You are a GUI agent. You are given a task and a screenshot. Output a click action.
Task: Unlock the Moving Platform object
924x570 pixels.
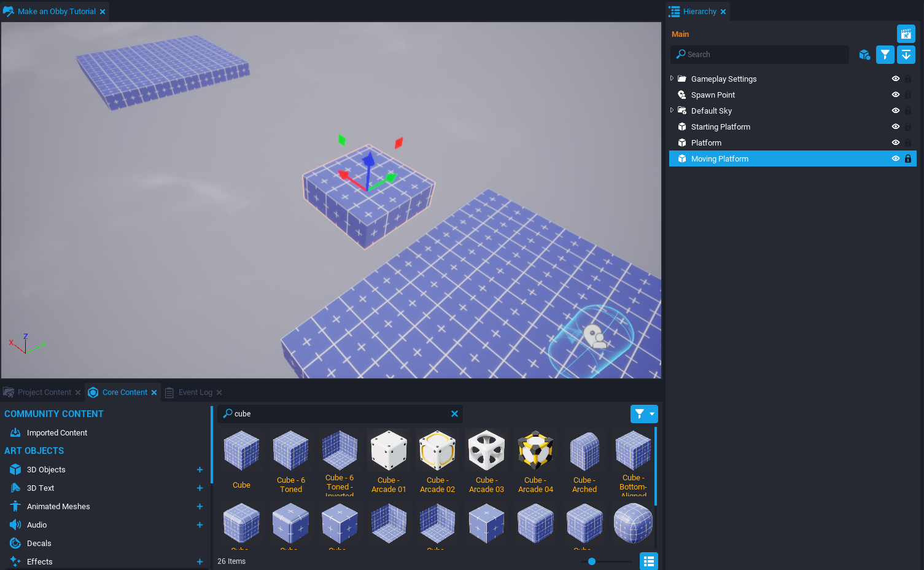908,158
